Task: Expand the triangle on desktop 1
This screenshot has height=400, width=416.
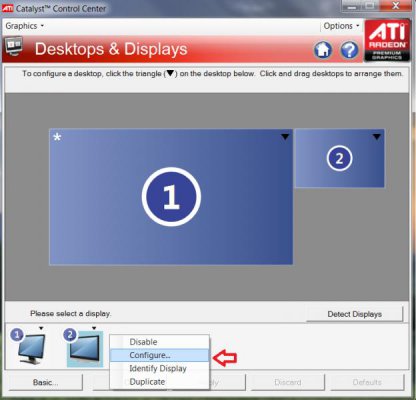Action: 285,137
